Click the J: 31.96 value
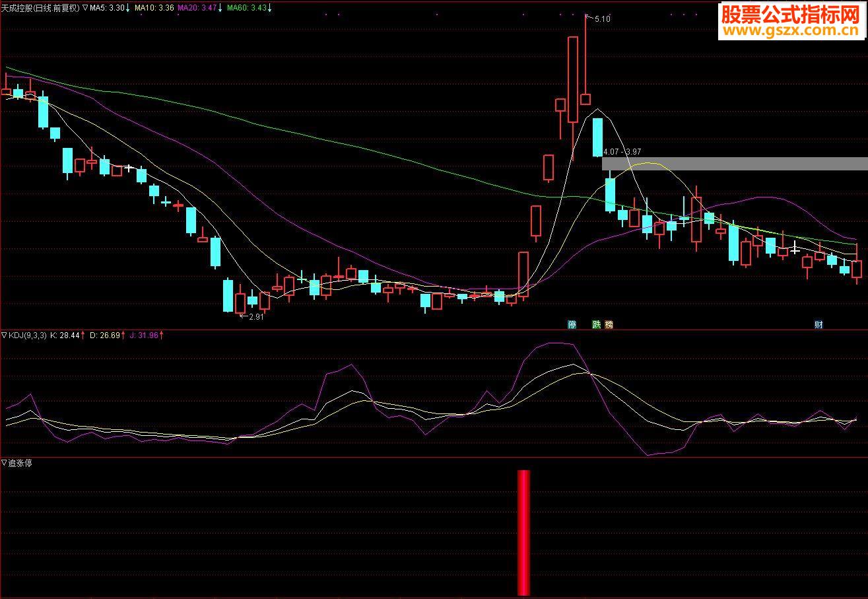Image resolution: width=868 pixels, height=599 pixels. [144, 335]
